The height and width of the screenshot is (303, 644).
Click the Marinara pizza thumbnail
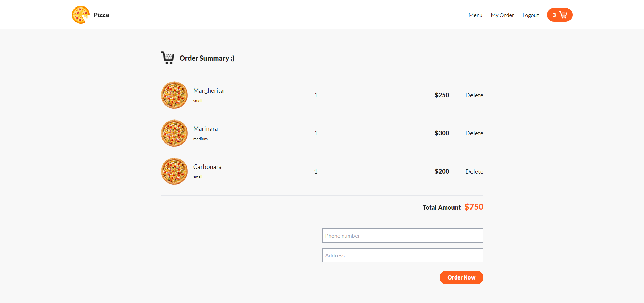pyautogui.click(x=174, y=133)
